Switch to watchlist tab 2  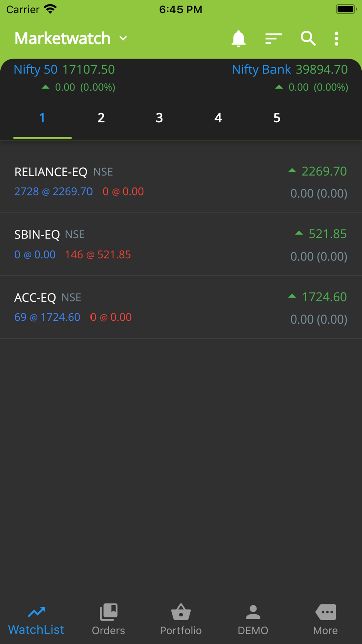pos(101,118)
